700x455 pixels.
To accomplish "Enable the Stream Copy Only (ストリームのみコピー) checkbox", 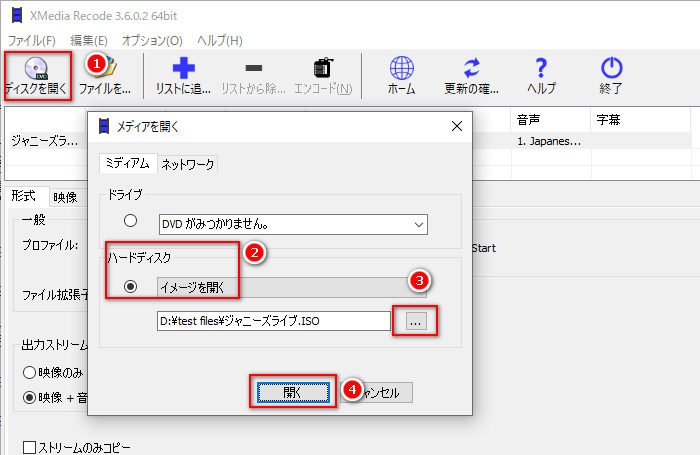I will (x=30, y=447).
